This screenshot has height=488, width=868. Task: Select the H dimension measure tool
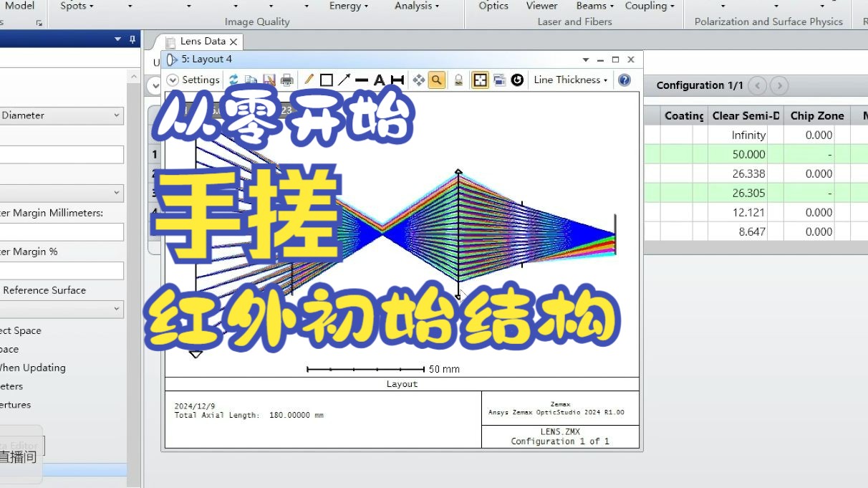tap(397, 80)
